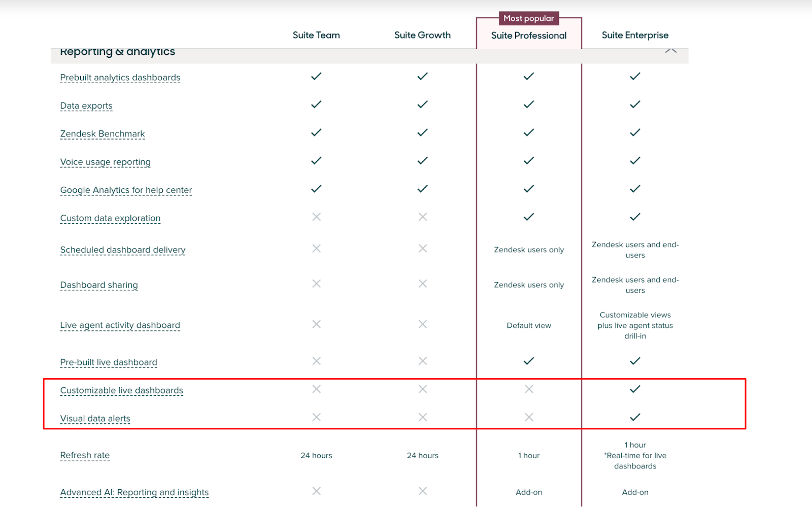Click Zendesk users only under Scheduled dashboard delivery
The image size is (812, 510).
click(528, 250)
